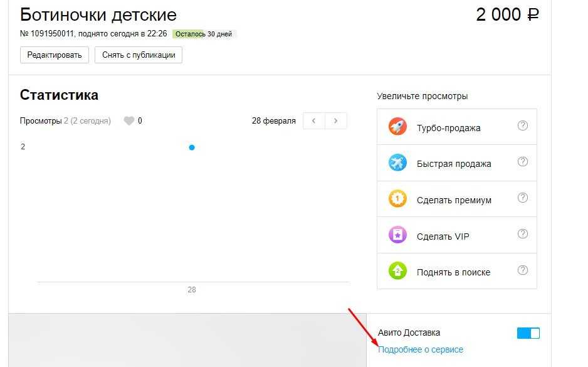Click the blue data point on chart
The height and width of the screenshot is (367, 588).
[x=192, y=147]
